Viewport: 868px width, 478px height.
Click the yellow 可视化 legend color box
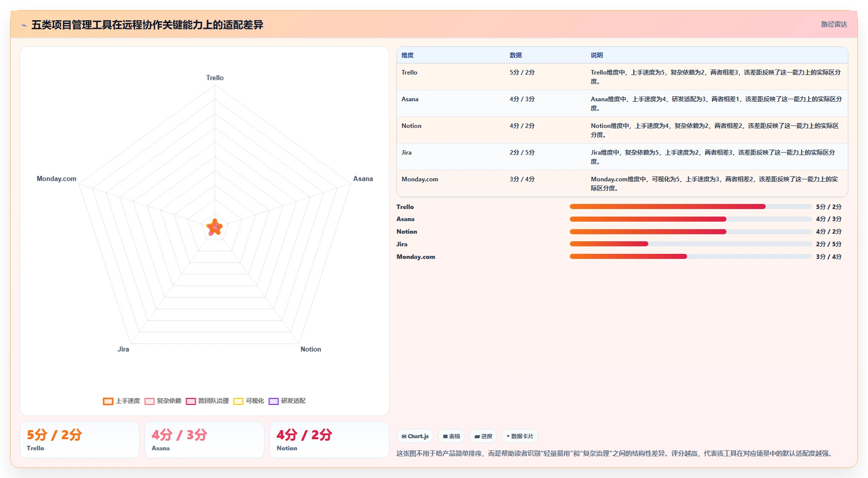click(238, 401)
